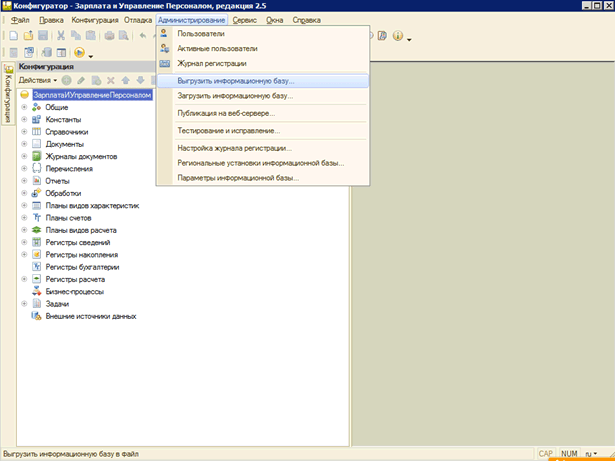The height and width of the screenshot is (461, 615).
Task: Start debugging with the orange play icon
Action: [79, 52]
